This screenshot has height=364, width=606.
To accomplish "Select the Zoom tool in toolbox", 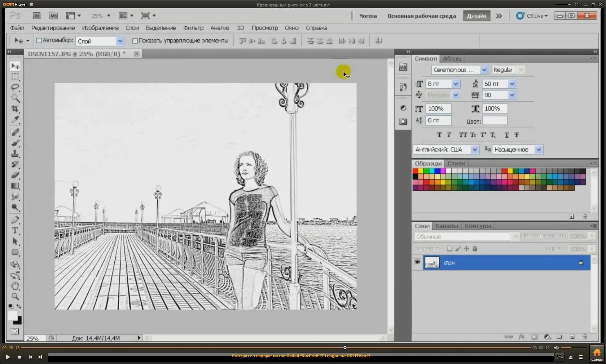I will [x=15, y=297].
